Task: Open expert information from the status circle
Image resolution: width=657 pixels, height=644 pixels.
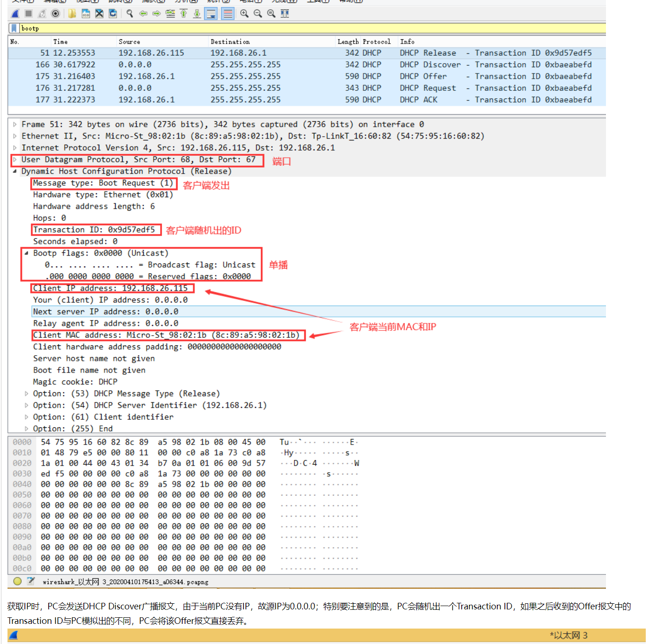Action: coord(17,581)
